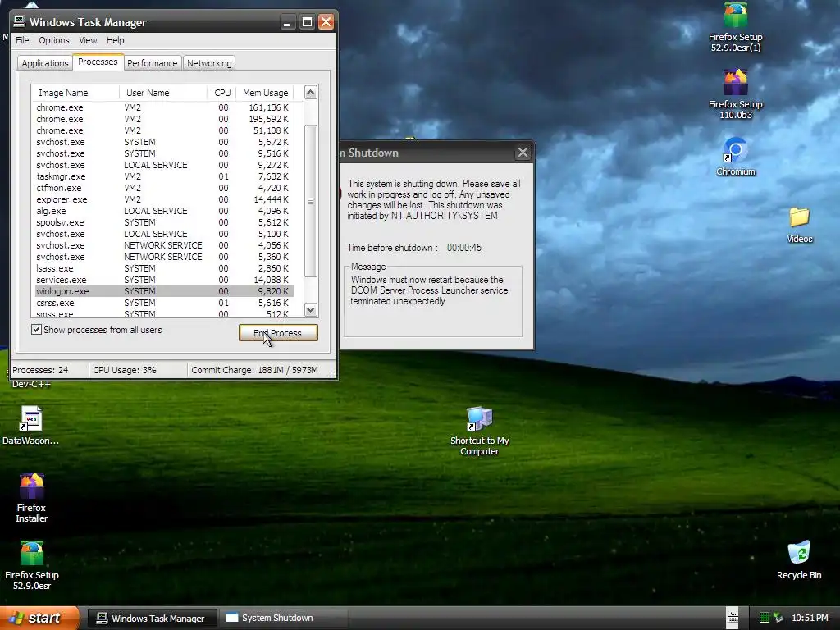The width and height of the screenshot is (840, 630).
Task: Click the green CPU meter tray icon
Action: click(x=765, y=618)
